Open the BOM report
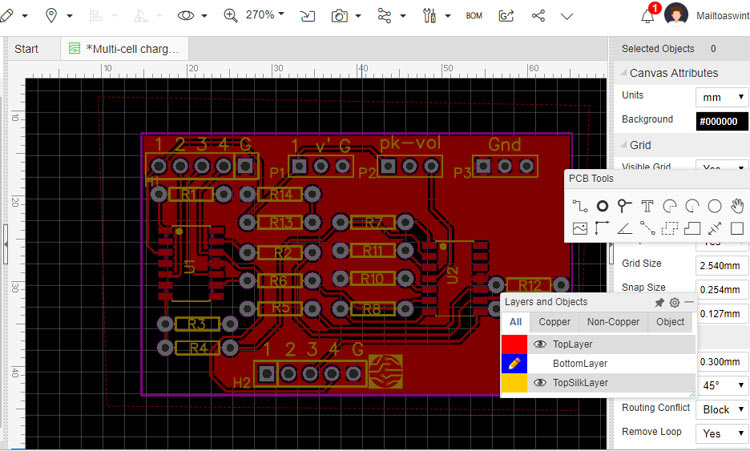 coord(474,16)
